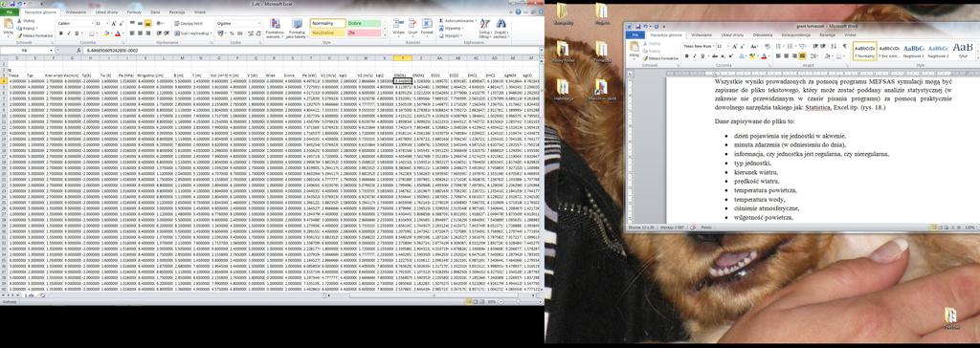Click Word show paragraph marks icon
This screenshot has width=980, height=348.
click(x=844, y=46)
